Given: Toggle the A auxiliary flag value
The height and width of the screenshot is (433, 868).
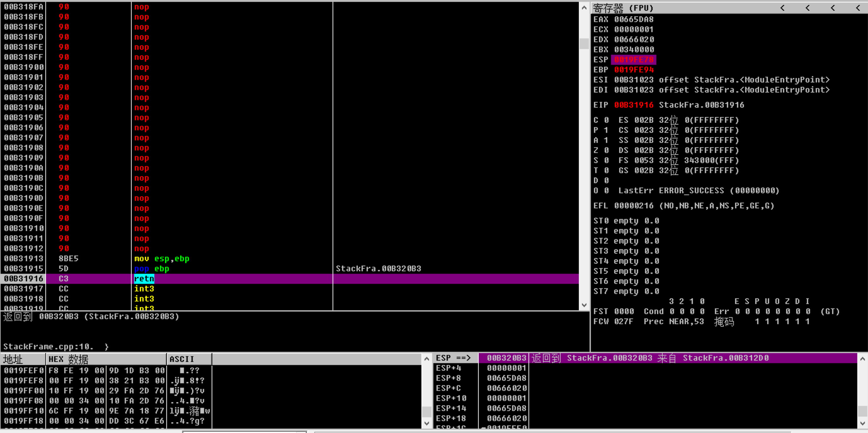Looking at the screenshot, I should 607,140.
